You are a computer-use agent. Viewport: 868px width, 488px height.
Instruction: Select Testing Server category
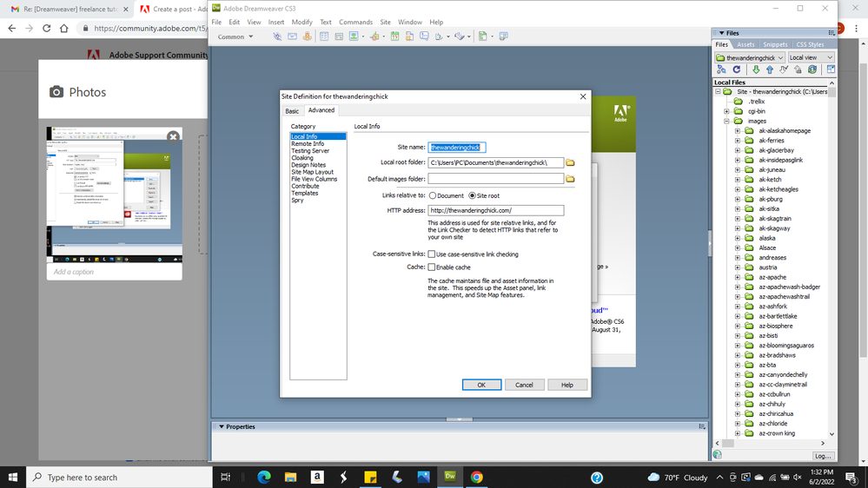pyautogui.click(x=310, y=151)
